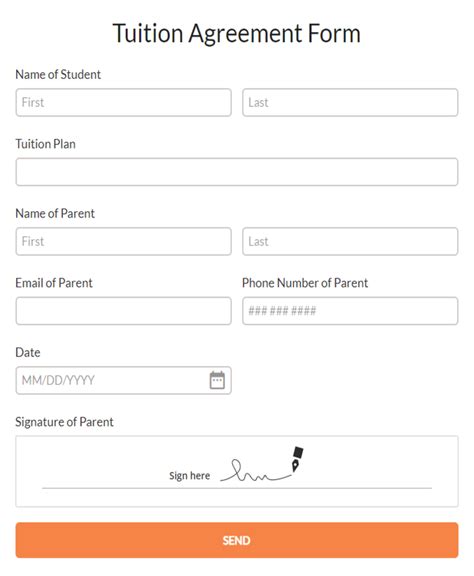The width and height of the screenshot is (474, 576).
Task: Click the Tuition Plan label
Action: pyautogui.click(x=46, y=144)
